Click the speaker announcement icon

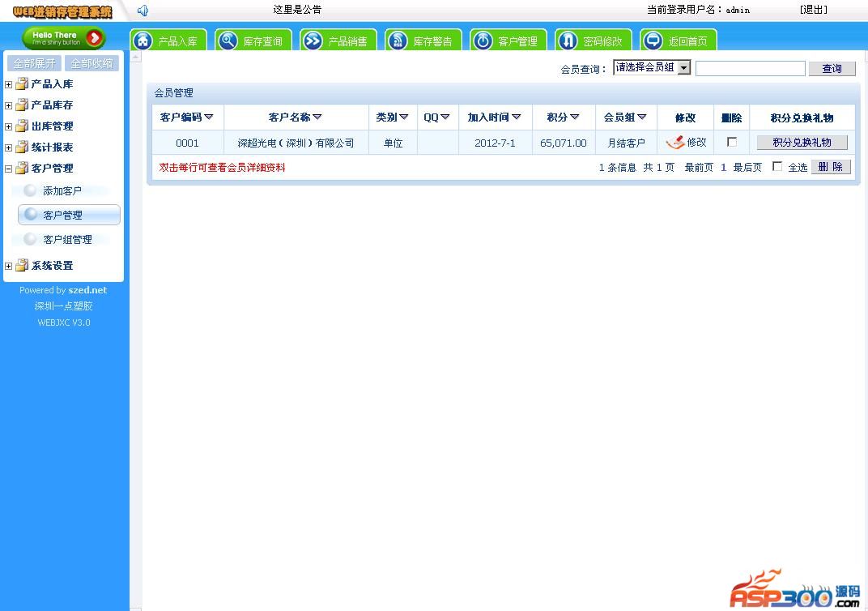pyautogui.click(x=143, y=10)
